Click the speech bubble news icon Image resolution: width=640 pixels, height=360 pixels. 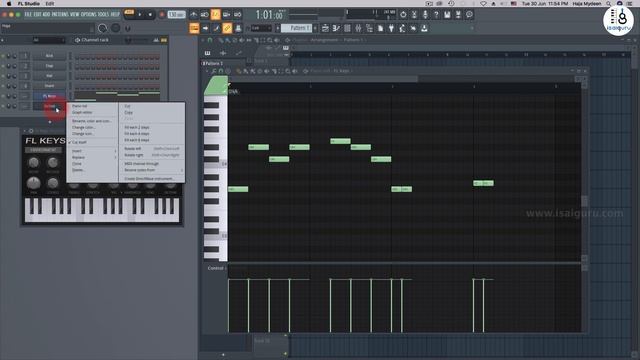click(x=469, y=15)
